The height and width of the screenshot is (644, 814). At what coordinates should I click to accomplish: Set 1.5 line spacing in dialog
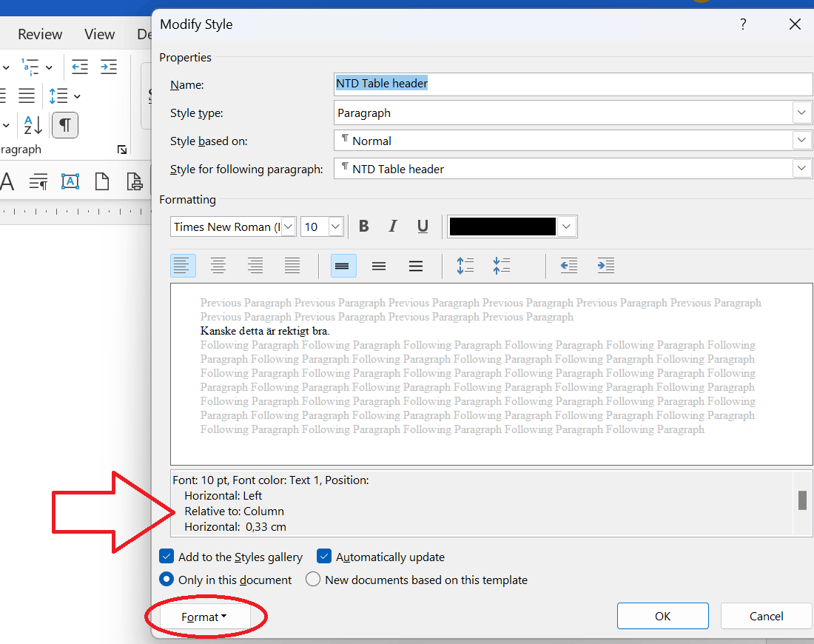coord(379,266)
